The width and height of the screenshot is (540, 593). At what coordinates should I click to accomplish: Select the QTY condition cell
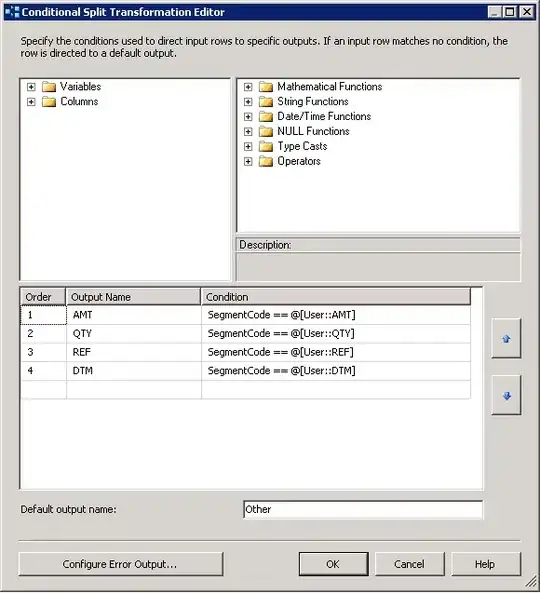[336, 334]
